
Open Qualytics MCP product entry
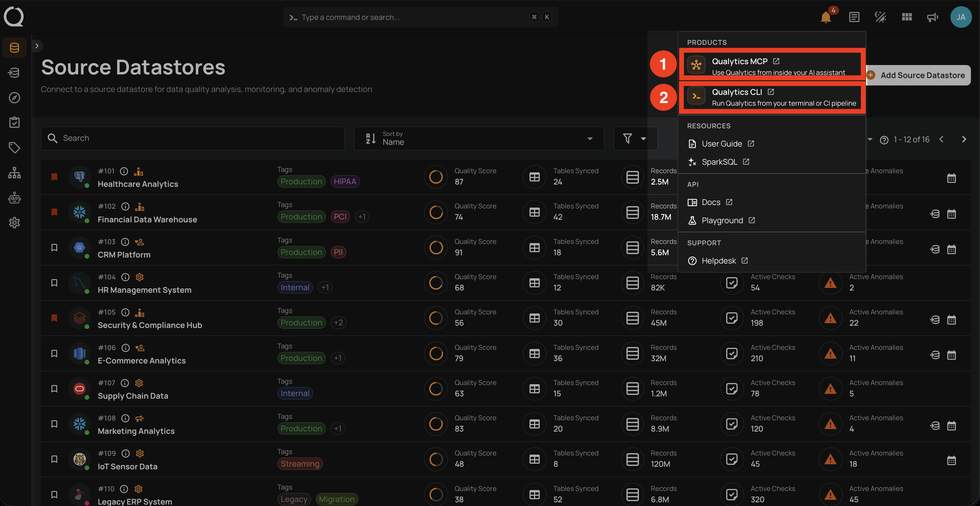click(772, 65)
